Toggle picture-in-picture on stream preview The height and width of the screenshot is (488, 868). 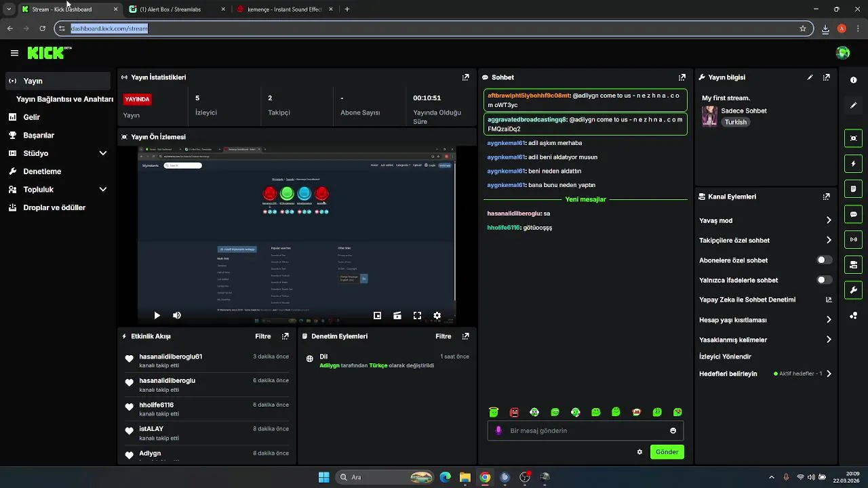378,315
